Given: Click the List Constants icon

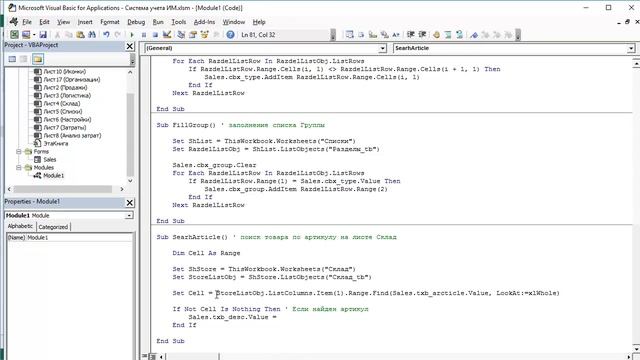Looking at the screenshot, I should (x=361, y=35).
